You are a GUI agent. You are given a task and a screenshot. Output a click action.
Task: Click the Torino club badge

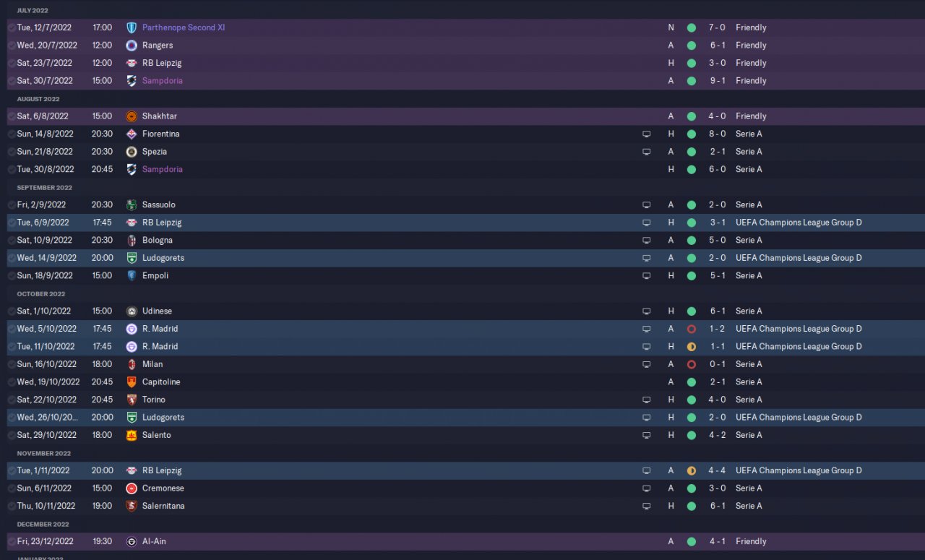[132, 400]
